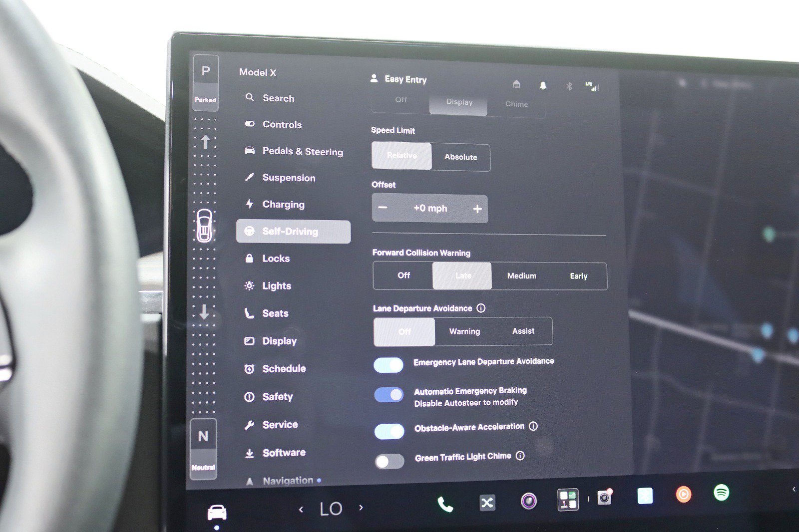Open Search in settings menu
This screenshot has width=799, height=532.
(x=270, y=98)
